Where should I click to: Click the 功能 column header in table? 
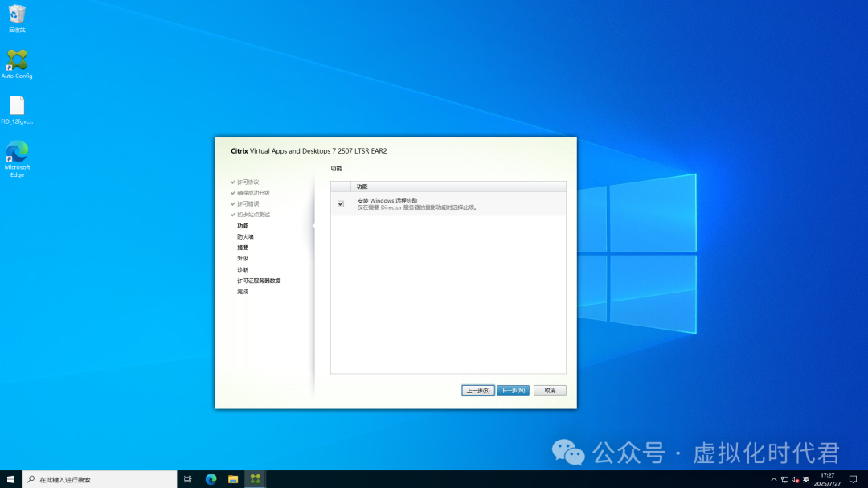tap(458, 187)
